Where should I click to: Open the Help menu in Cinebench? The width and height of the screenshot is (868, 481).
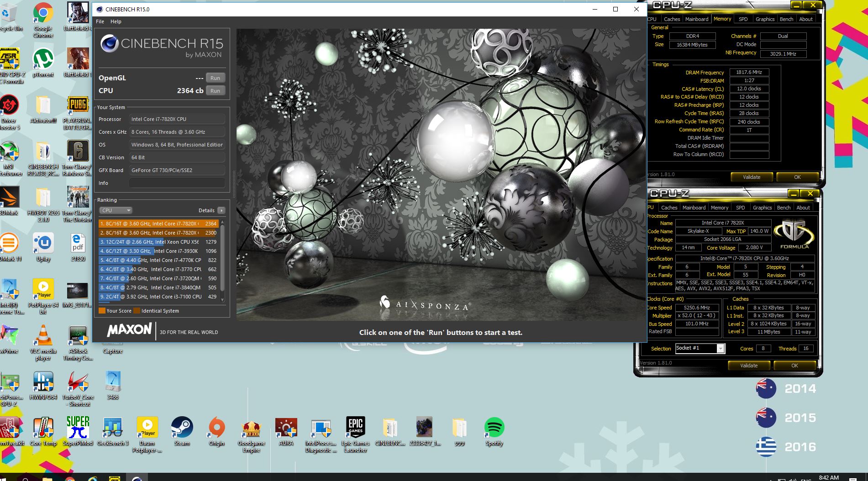[x=116, y=21]
